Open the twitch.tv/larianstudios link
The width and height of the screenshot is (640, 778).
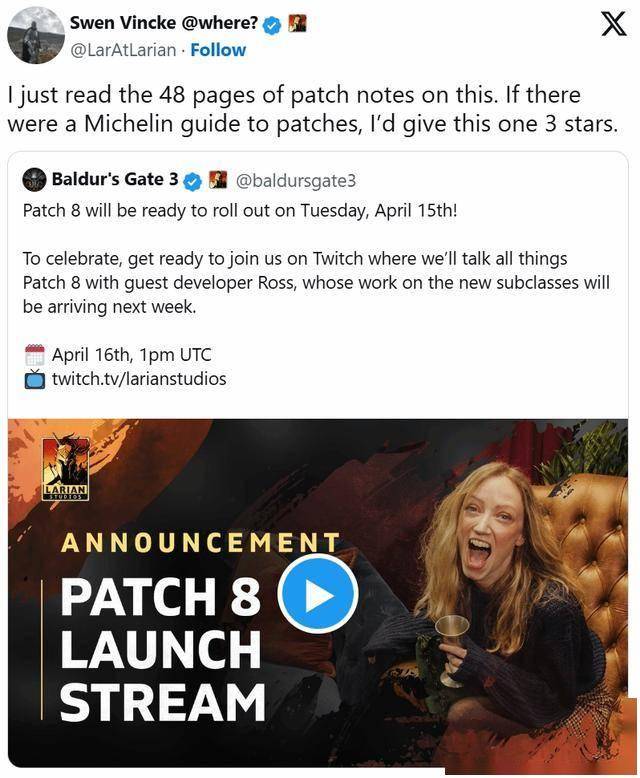[x=139, y=379]
